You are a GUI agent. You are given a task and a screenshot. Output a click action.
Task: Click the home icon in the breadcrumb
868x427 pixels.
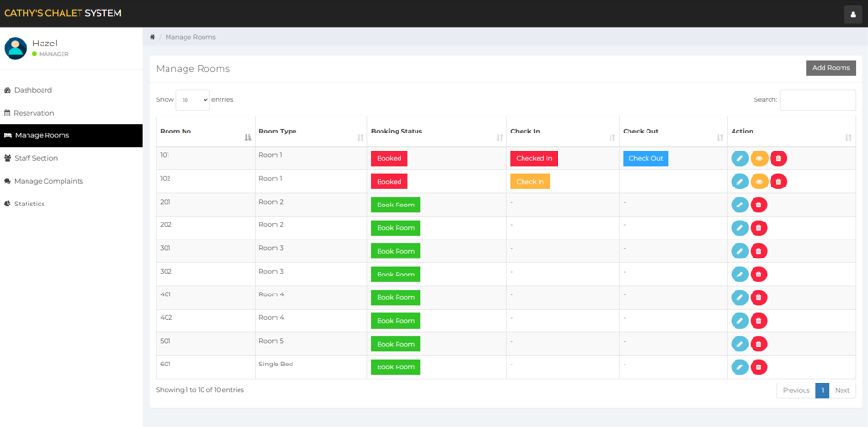[152, 37]
